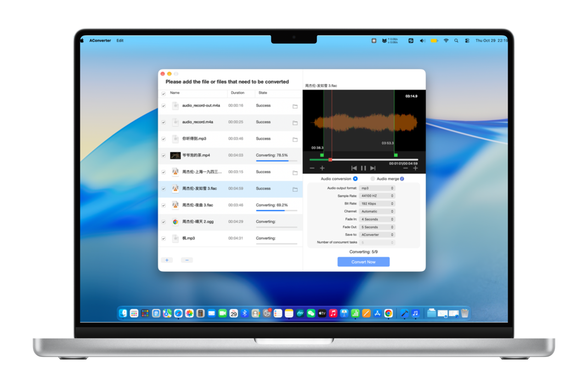This screenshot has height=368, width=588.
Task: Click the Audio merge info icon
Action: (402, 179)
